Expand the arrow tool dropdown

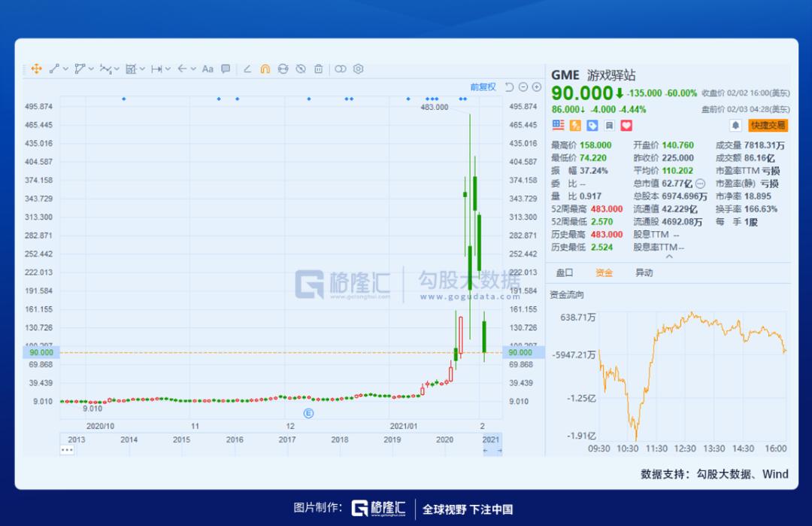[x=193, y=69]
